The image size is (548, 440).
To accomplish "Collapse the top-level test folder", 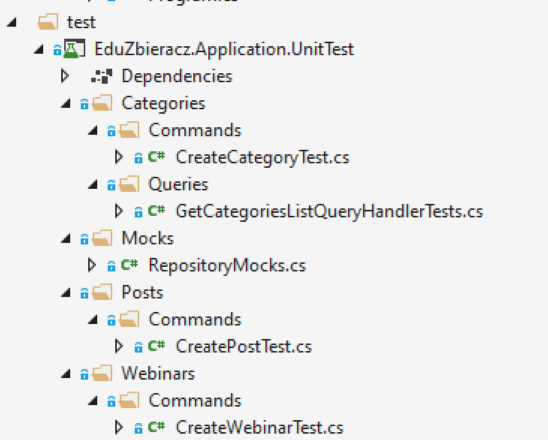I will click(12, 22).
